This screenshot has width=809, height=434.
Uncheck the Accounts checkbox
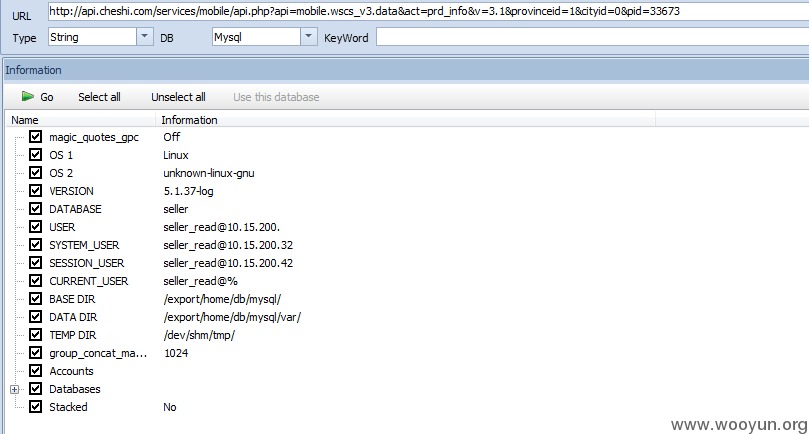point(36,371)
